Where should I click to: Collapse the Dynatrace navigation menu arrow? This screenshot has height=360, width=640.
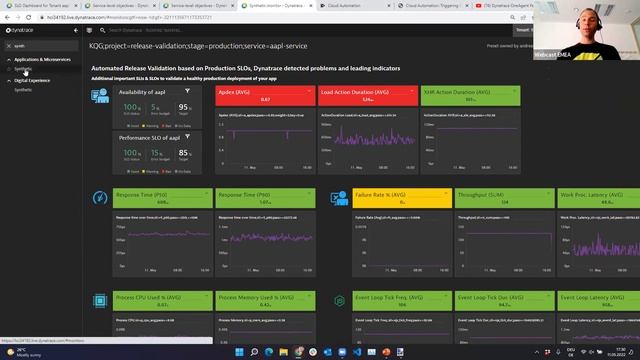76,30
